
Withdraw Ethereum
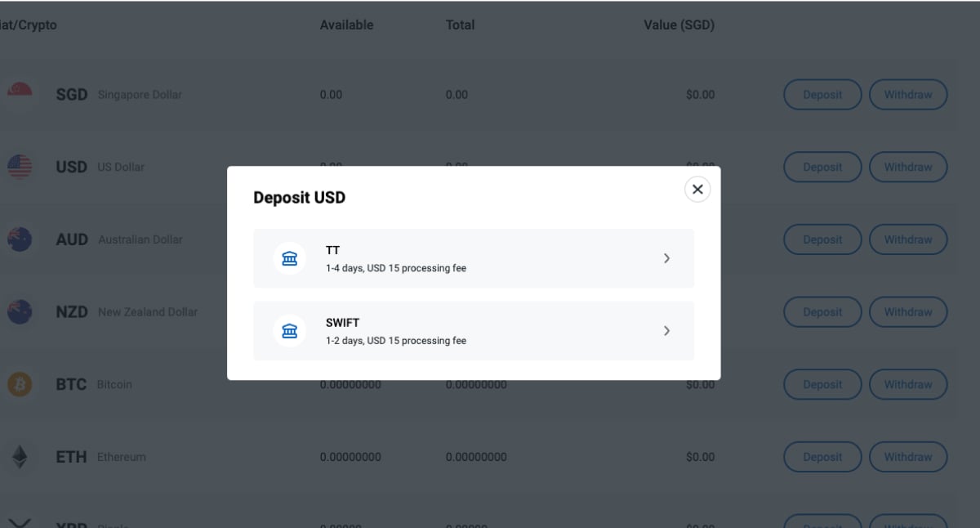point(908,456)
